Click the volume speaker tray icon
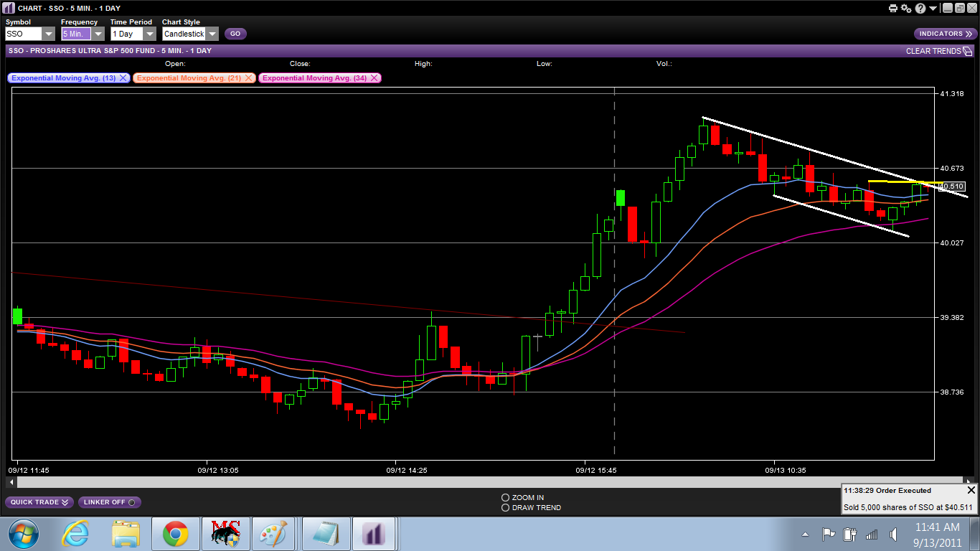This screenshot has width=980, height=551. [x=894, y=534]
